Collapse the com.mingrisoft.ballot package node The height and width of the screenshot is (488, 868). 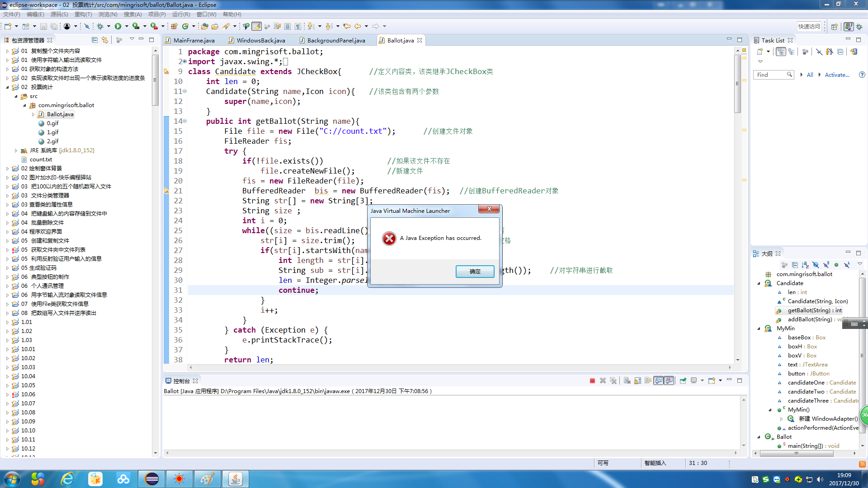[25, 105]
